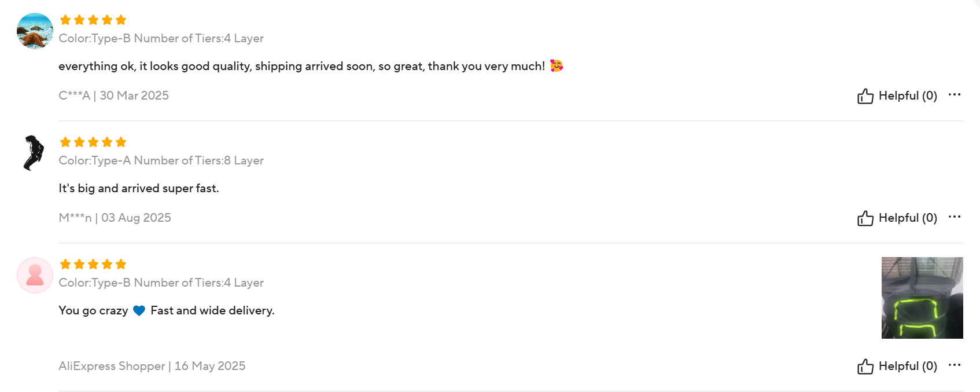Click the star rating on C***A's review
This screenshot has width=980, height=392.
click(93, 20)
